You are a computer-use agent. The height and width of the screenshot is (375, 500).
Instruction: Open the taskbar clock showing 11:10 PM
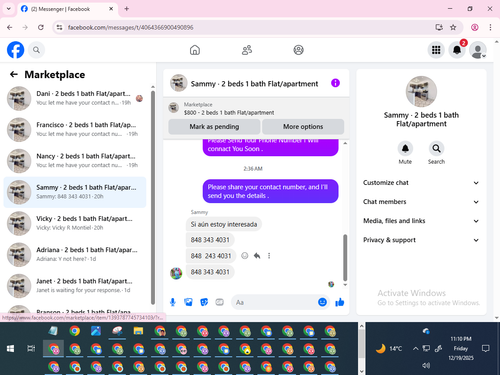(x=461, y=348)
